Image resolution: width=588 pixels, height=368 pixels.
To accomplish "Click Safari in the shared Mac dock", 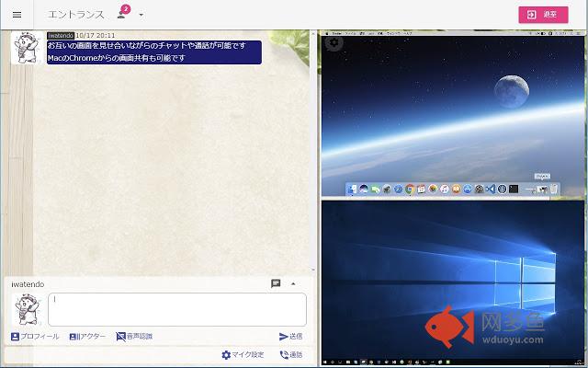I will [398, 189].
